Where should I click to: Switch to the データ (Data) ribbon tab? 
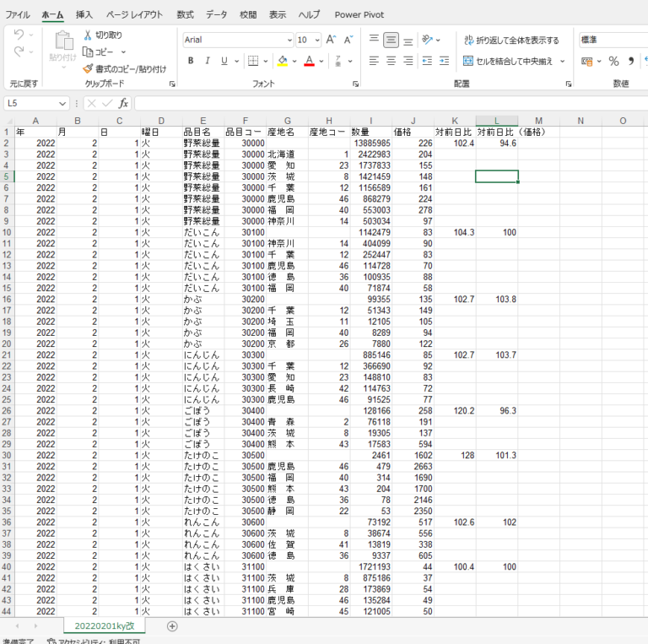pyautogui.click(x=216, y=14)
